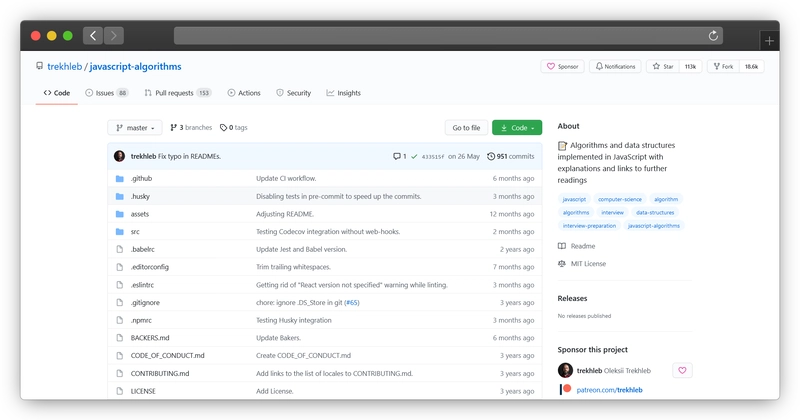Open the #65 issue link
Image resolution: width=800 pixels, height=420 pixels.
click(x=352, y=303)
